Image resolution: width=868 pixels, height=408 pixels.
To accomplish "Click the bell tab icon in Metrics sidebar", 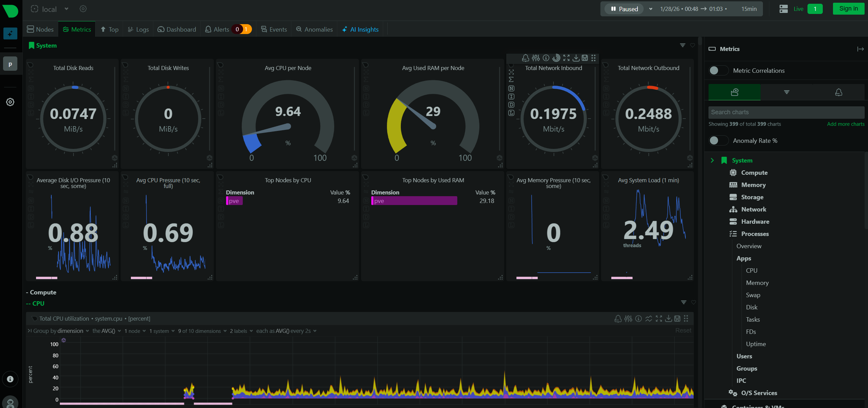I will pos(838,92).
